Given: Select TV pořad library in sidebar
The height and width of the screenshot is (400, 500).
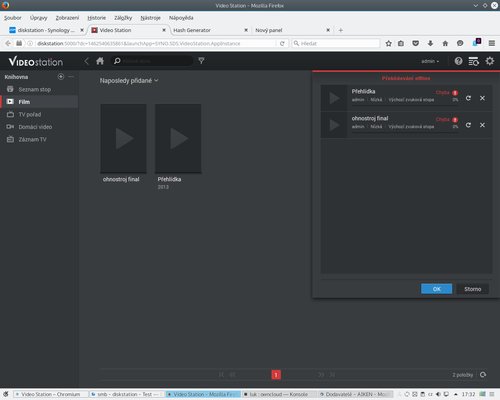Looking at the screenshot, I should 39,114.
